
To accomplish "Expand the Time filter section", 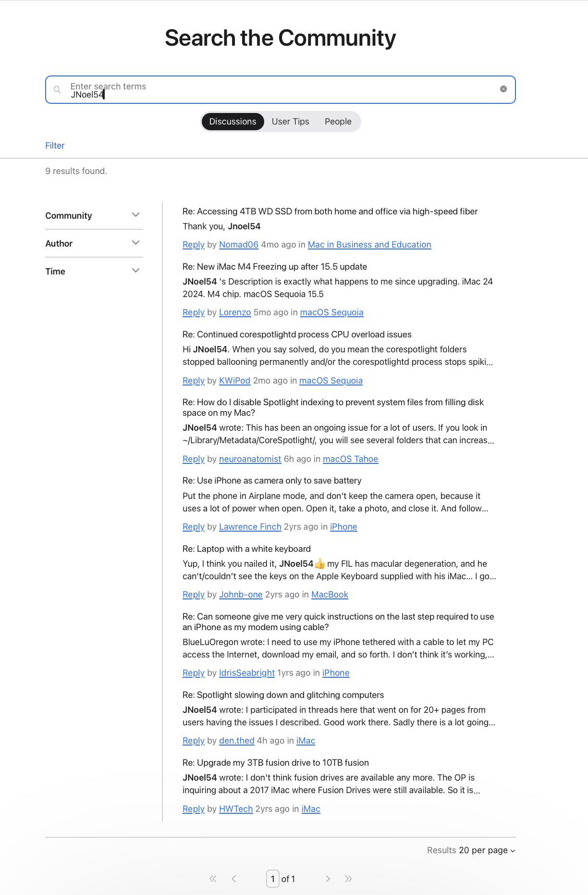I will 94,271.
